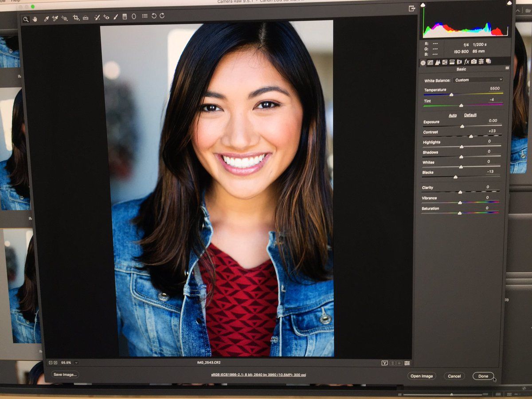Click the Open Image button
This screenshot has height=399, width=532.
421,376
